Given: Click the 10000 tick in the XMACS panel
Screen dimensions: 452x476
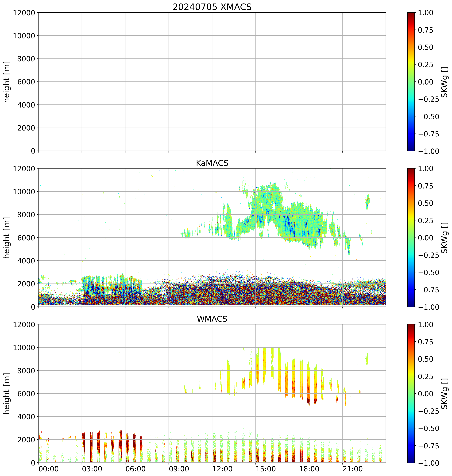Looking at the screenshot, I should [24, 36].
